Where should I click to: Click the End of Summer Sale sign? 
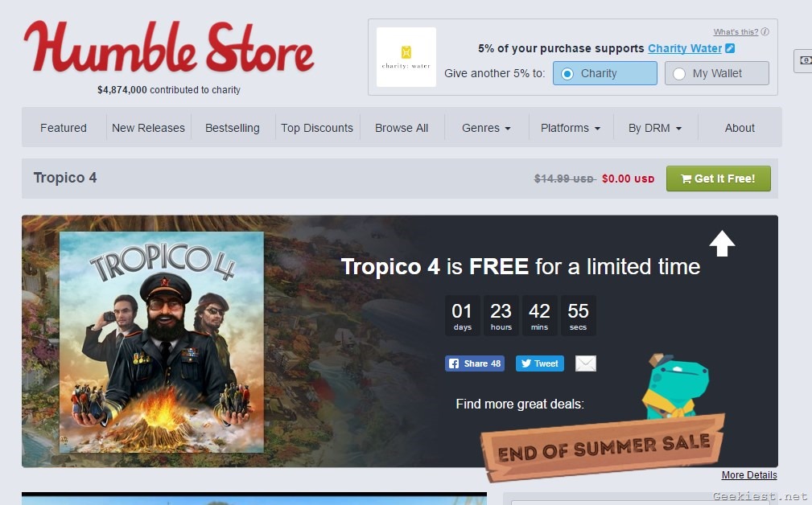click(x=603, y=446)
